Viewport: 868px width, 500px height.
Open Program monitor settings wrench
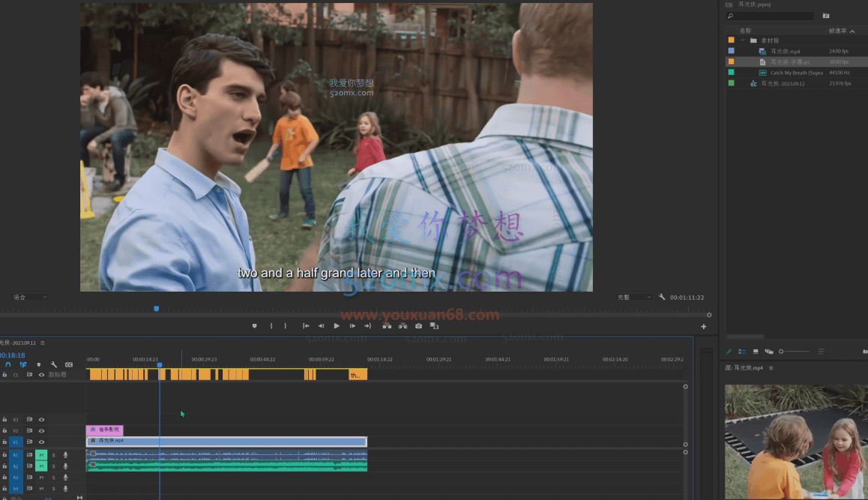662,298
